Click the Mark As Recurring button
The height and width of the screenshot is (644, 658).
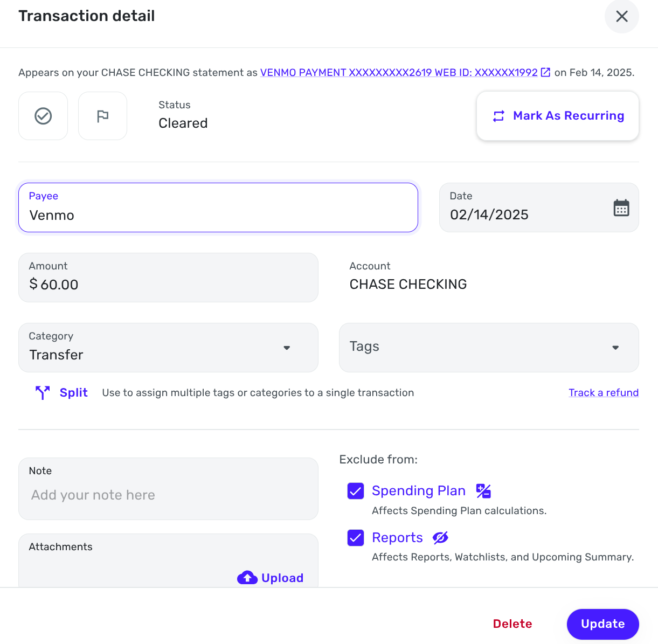tap(558, 116)
